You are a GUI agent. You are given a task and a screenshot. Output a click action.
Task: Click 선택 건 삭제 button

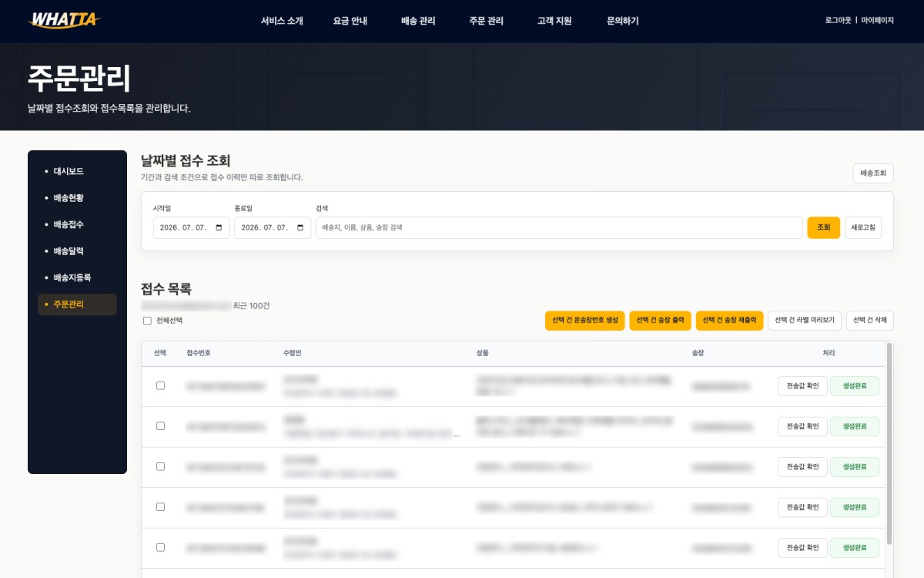(870, 321)
